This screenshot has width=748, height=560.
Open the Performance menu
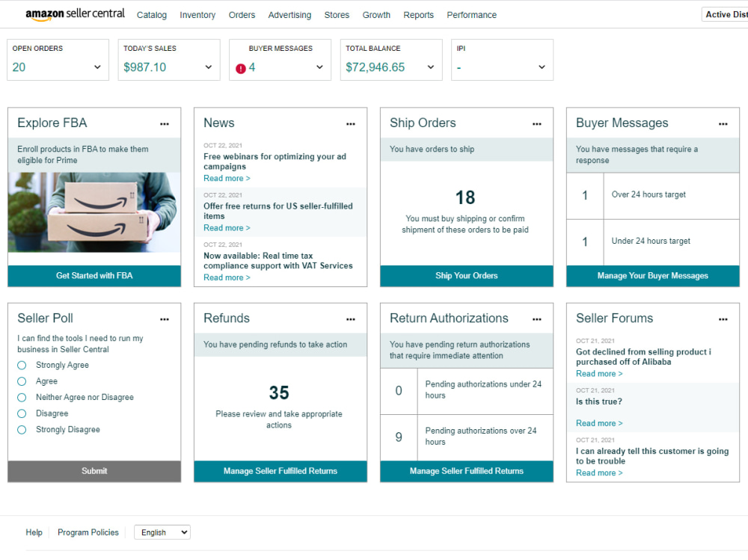click(x=472, y=15)
